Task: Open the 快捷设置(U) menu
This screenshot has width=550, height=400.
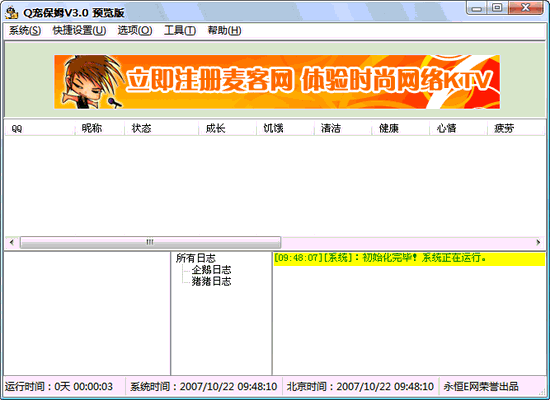Action: click(79, 31)
